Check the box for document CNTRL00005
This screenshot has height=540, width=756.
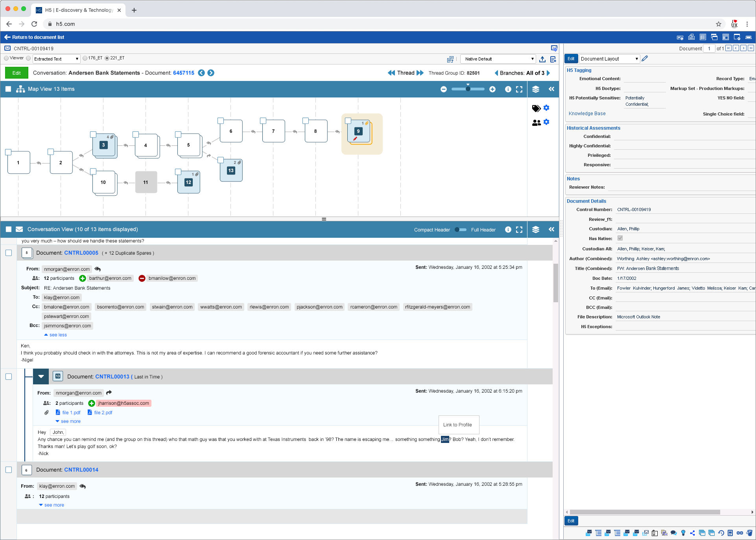9,253
